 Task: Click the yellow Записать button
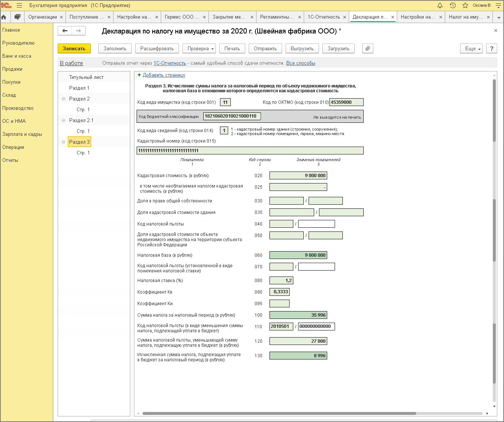[x=74, y=48]
